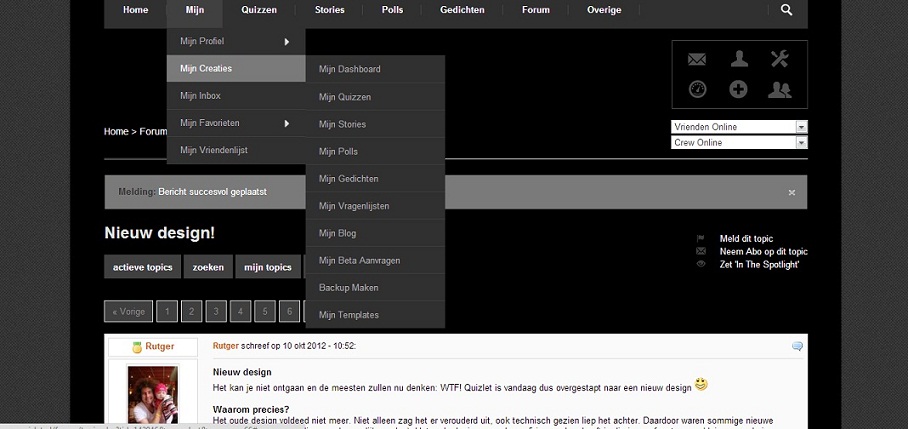Click smiley emoticon in the post
This screenshot has width=908, height=429.
[701, 384]
